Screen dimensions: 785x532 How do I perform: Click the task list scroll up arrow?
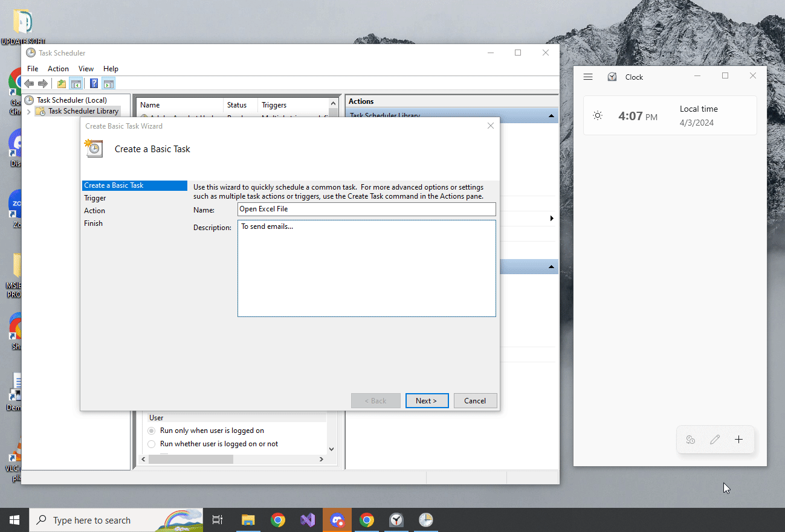coord(333,104)
